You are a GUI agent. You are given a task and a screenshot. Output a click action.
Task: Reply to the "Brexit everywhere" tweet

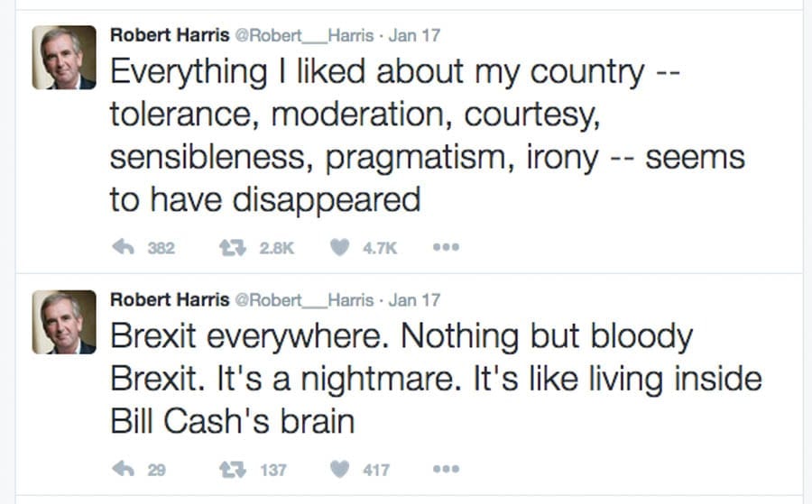click(x=122, y=470)
